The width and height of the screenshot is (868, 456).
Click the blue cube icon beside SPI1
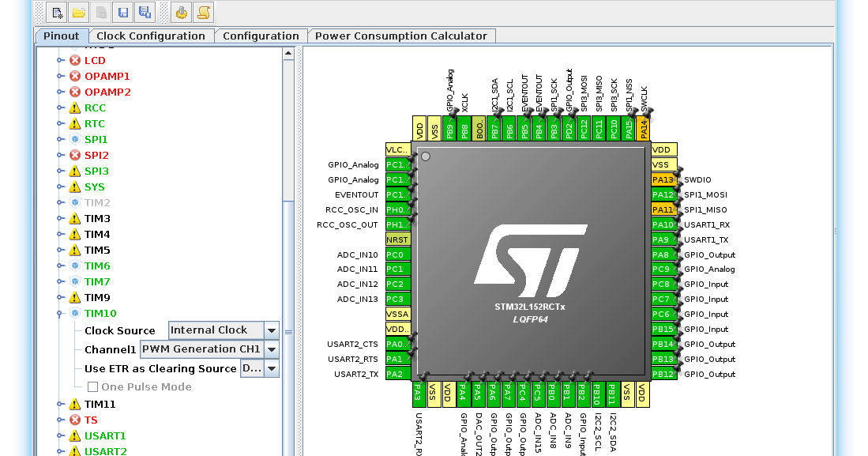tap(75, 139)
